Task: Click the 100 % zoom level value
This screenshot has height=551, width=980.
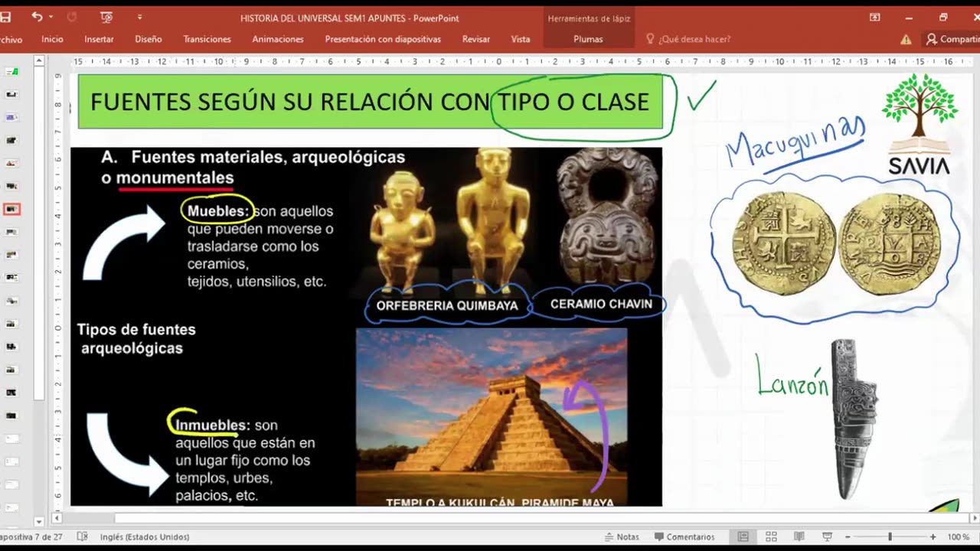Action: pos(959,537)
